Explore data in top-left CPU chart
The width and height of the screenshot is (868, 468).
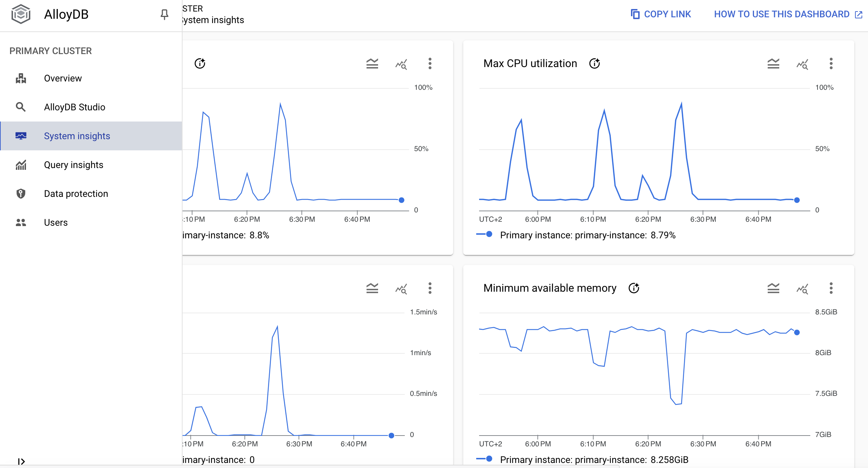tap(401, 64)
